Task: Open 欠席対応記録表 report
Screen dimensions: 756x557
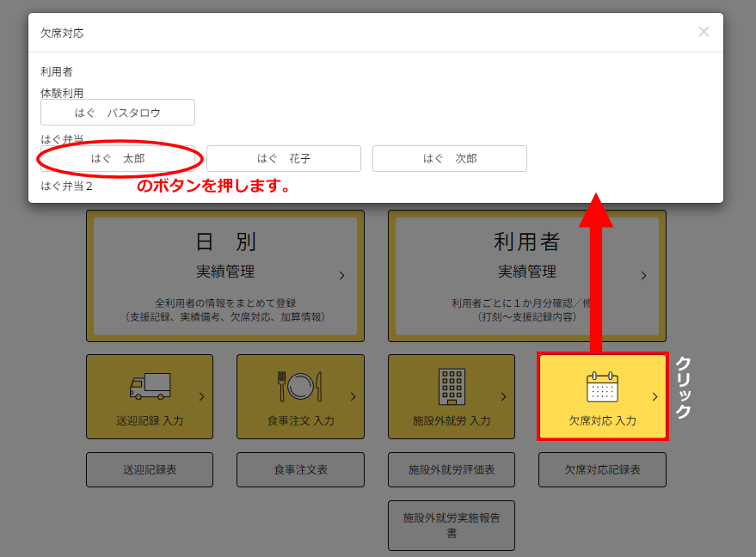Action: tap(602, 470)
